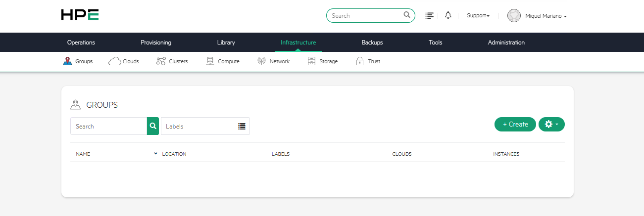
Task: Click the Labels list icon
Action: [242, 126]
